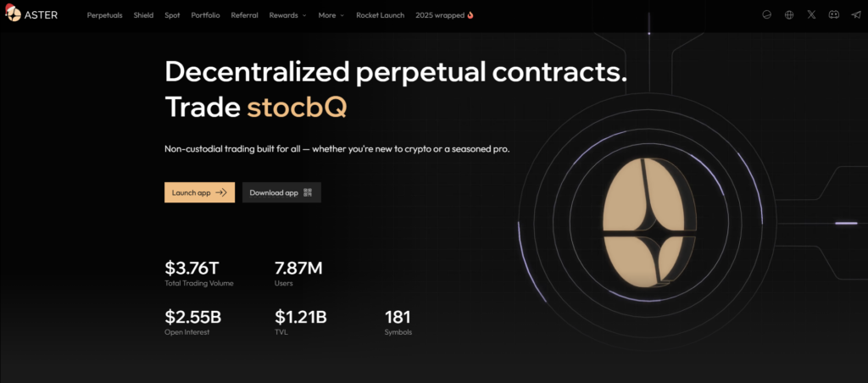868x383 pixels.
Task: Open the X (Twitter) social icon
Action: click(812, 14)
